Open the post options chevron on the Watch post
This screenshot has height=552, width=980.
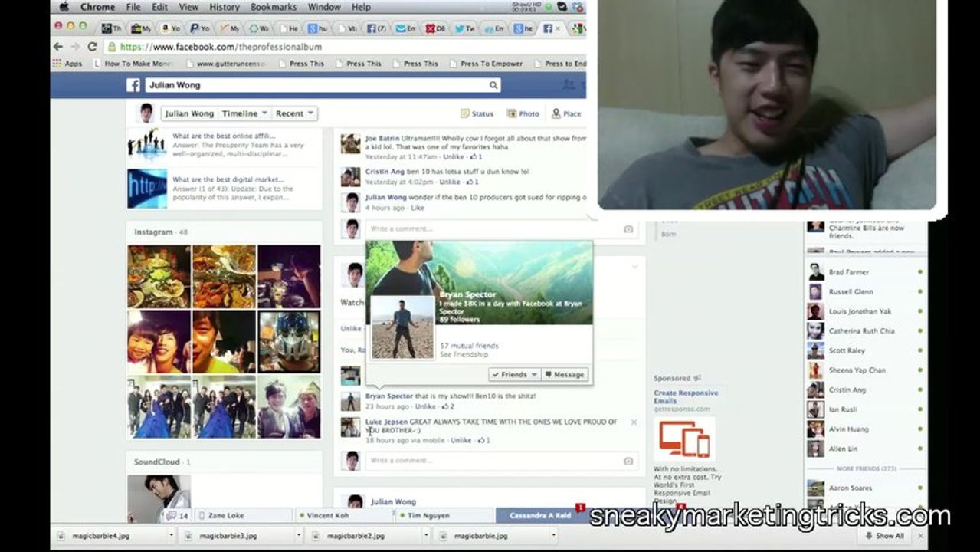click(634, 266)
